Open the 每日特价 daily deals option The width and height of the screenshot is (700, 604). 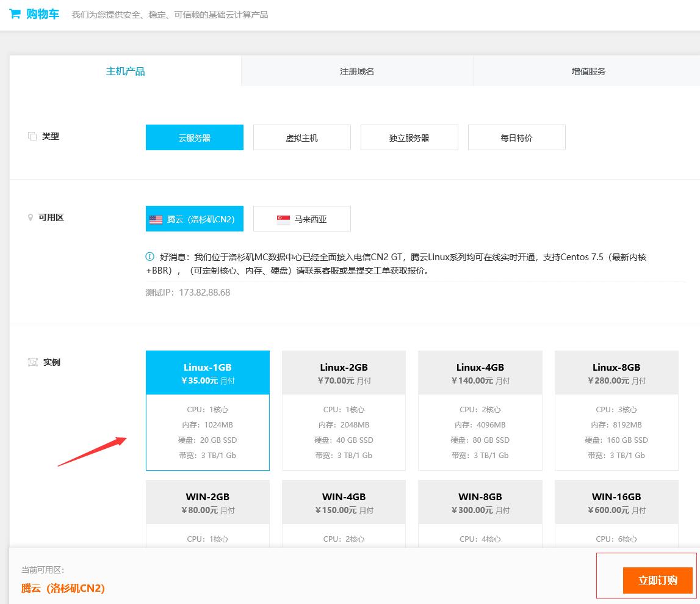[516, 137]
